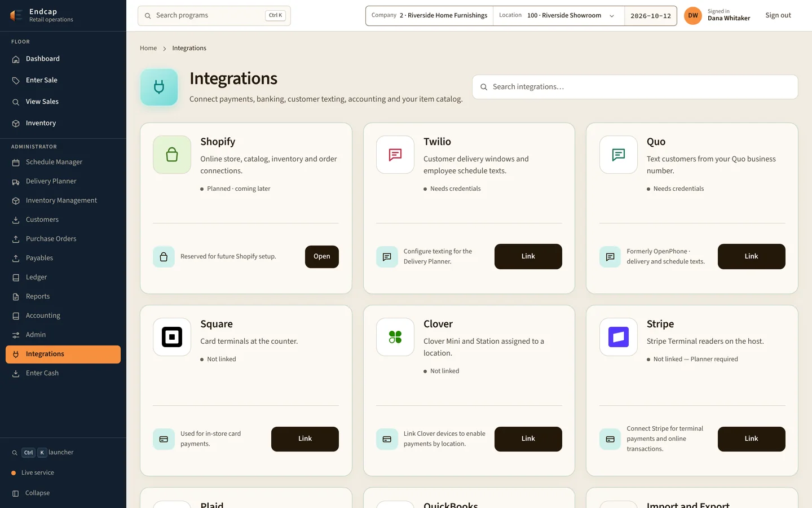Click the Endcap logo icon
Screen dimensions: 812x508
[16, 15]
